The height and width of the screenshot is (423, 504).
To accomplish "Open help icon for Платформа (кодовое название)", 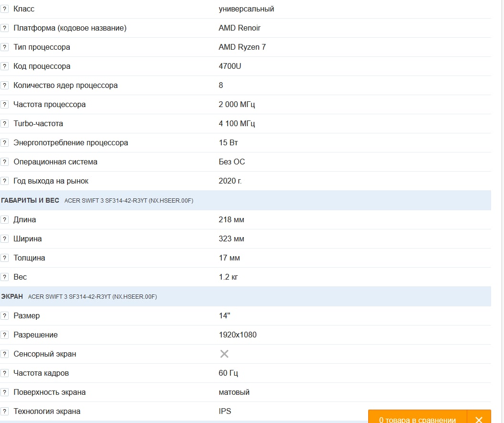I will (4, 28).
